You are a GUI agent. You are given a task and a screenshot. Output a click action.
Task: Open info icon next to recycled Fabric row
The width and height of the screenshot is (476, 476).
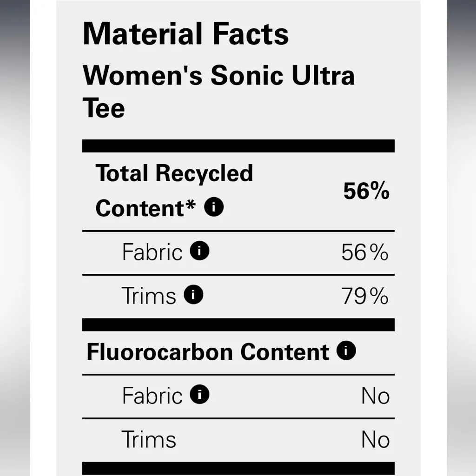pyautogui.click(x=200, y=251)
